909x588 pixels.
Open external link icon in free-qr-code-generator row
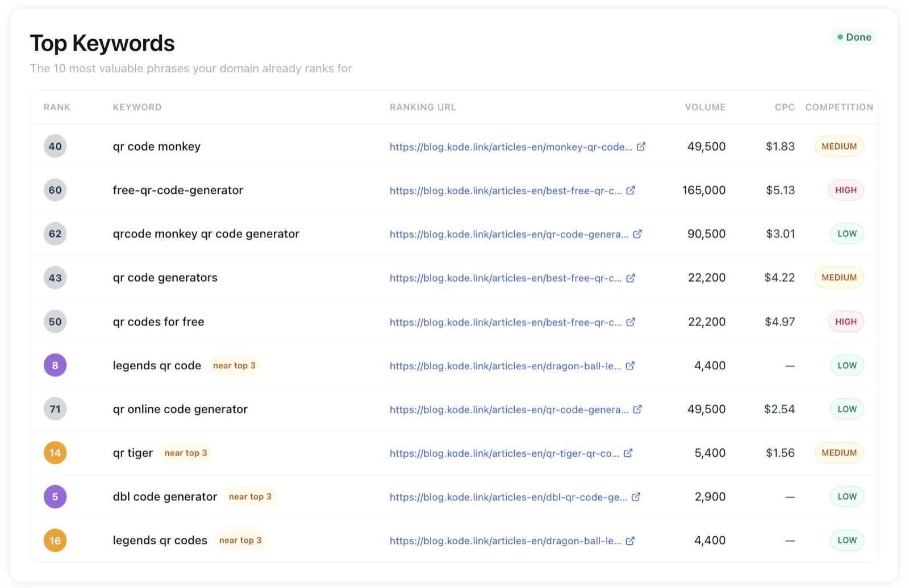[x=631, y=190]
